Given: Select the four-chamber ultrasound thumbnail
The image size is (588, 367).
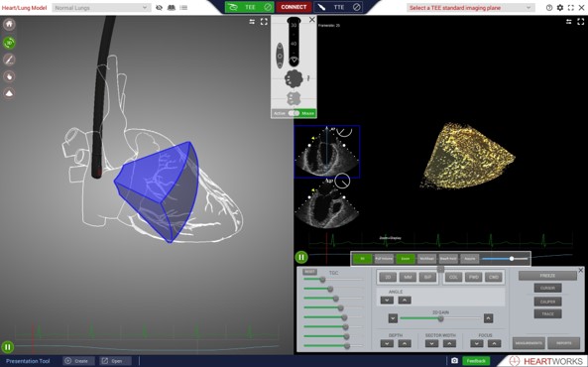Looking at the screenshot, I should [327, 151].
